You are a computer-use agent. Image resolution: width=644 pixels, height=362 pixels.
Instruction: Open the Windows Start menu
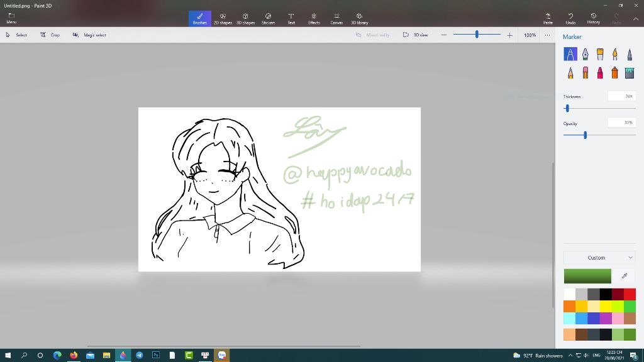[x=8, y=355]
